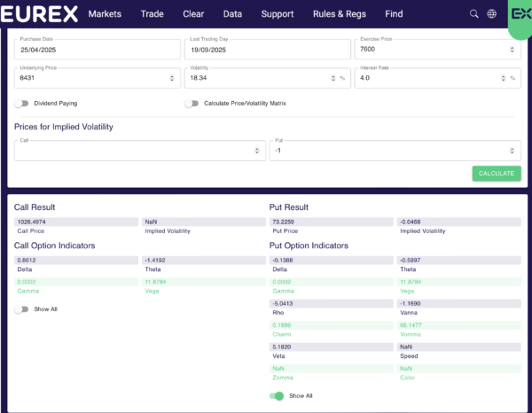
Task: Open the language globe icon
Action: point(491,14)
